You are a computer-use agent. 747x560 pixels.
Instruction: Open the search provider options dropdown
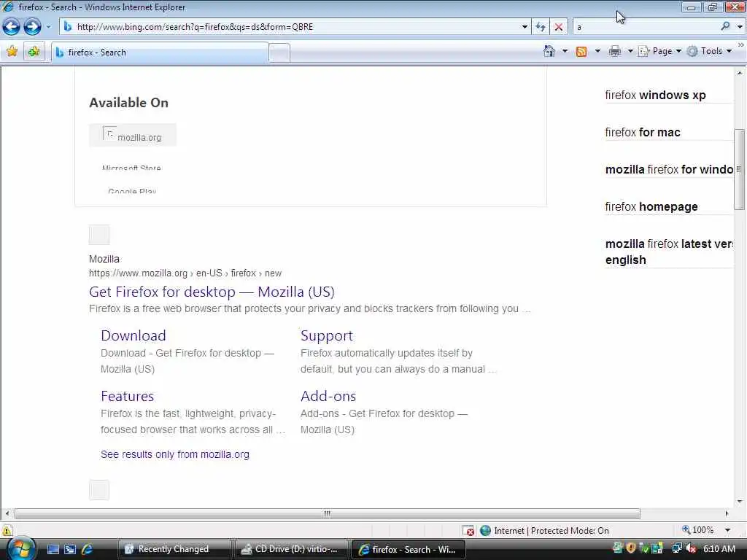coord(740,27)
